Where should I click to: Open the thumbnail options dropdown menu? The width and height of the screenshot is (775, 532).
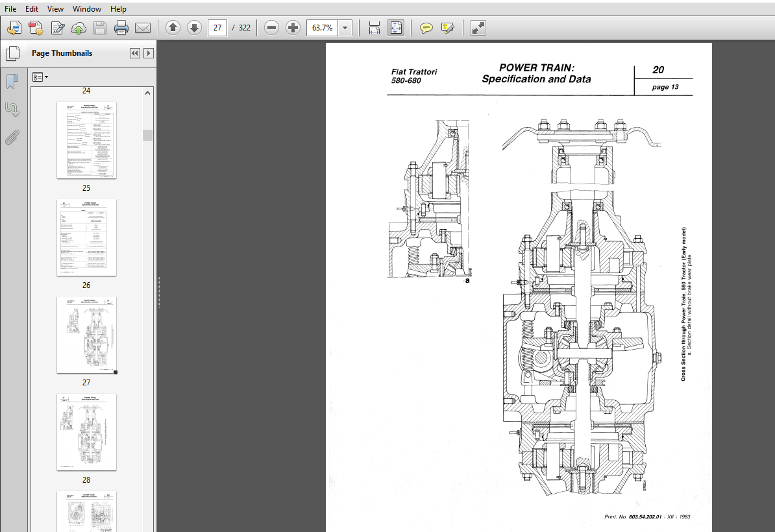(x=40, y=77)
